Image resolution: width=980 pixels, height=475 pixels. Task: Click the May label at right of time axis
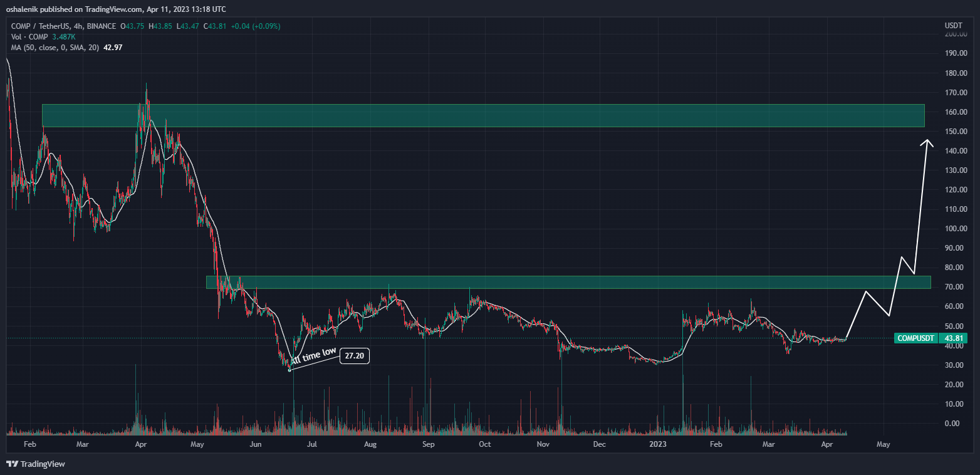pyautogui.click(x=883, y=444)
